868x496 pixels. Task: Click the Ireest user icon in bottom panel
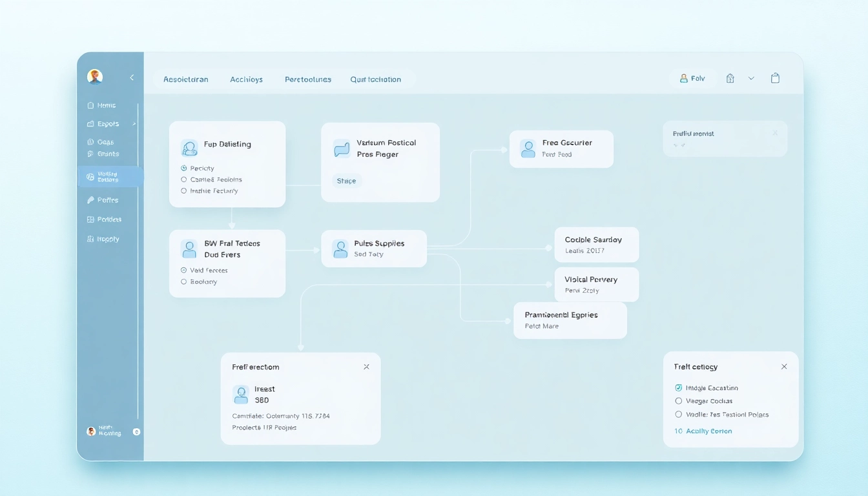coord(241,394)
